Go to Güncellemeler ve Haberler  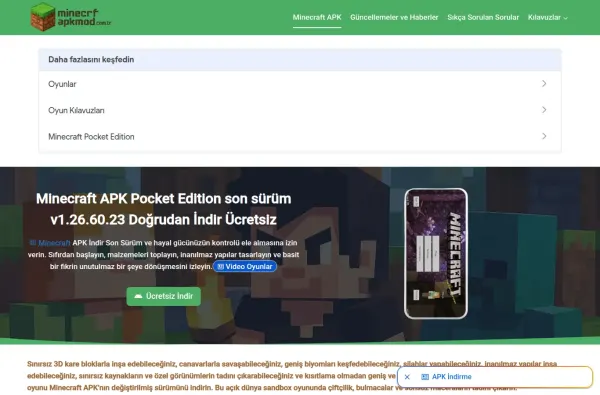tap(394, 17)
